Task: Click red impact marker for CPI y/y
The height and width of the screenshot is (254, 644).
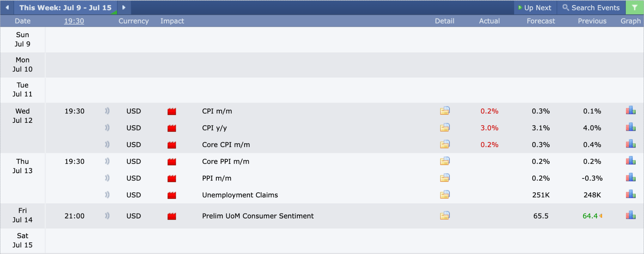Action: click(x=172, y=128)
